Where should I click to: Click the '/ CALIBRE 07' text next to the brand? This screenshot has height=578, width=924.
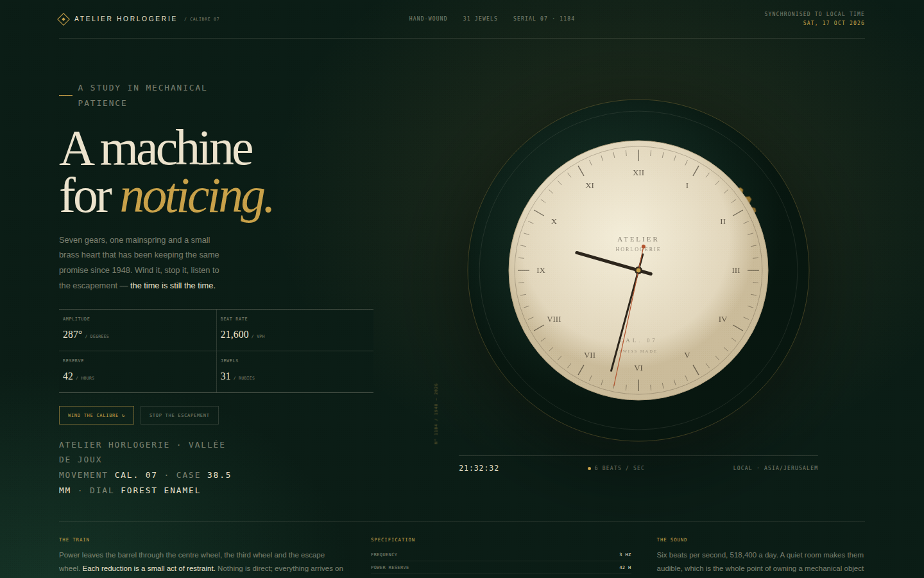pos(202,19)
